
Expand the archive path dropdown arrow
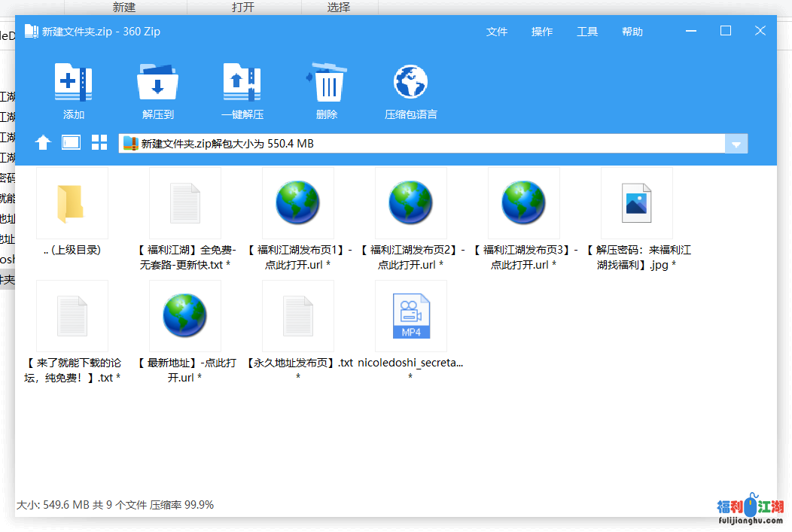pyautogui.click(x=736, y=144)
